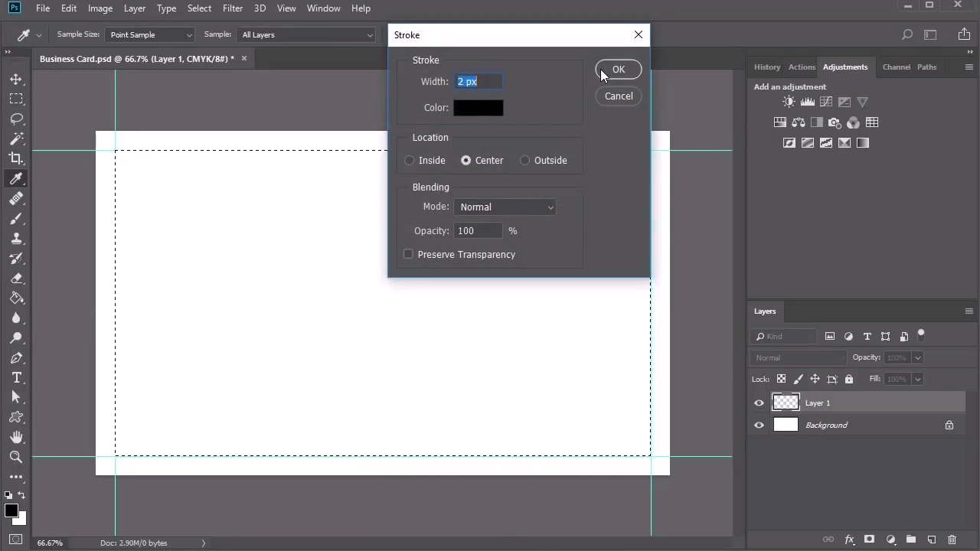
Task: Hide Layer 1 using eye icon
Action: pyautogui.click(x=759, y=403)
